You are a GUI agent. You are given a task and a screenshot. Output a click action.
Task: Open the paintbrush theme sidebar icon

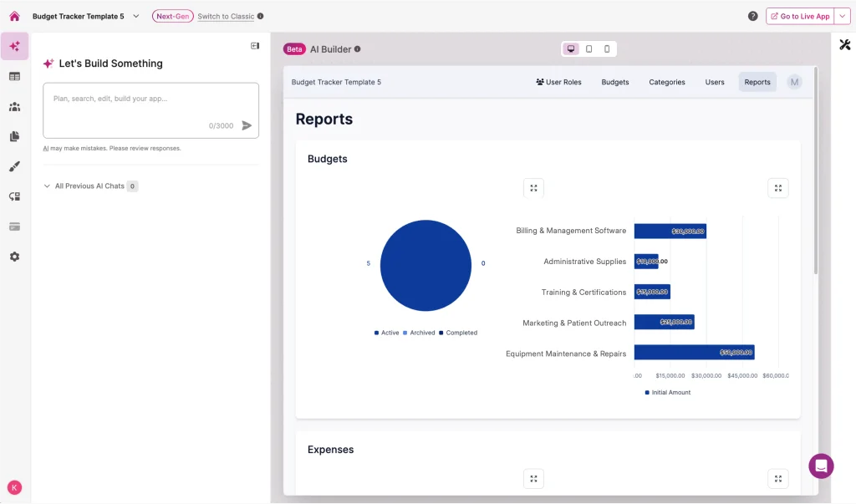point(14,166)
